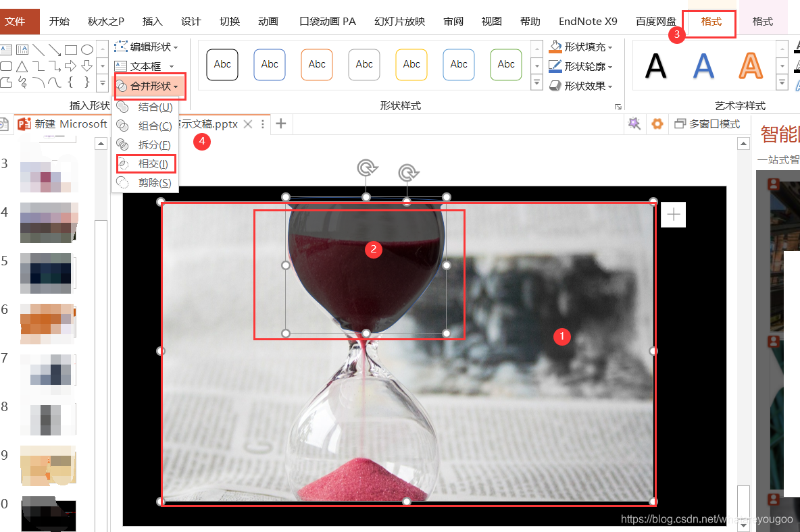This screenshot has width=800, height=532.
Task: Apply green outline Abc shape style
Action: [506, 65]
